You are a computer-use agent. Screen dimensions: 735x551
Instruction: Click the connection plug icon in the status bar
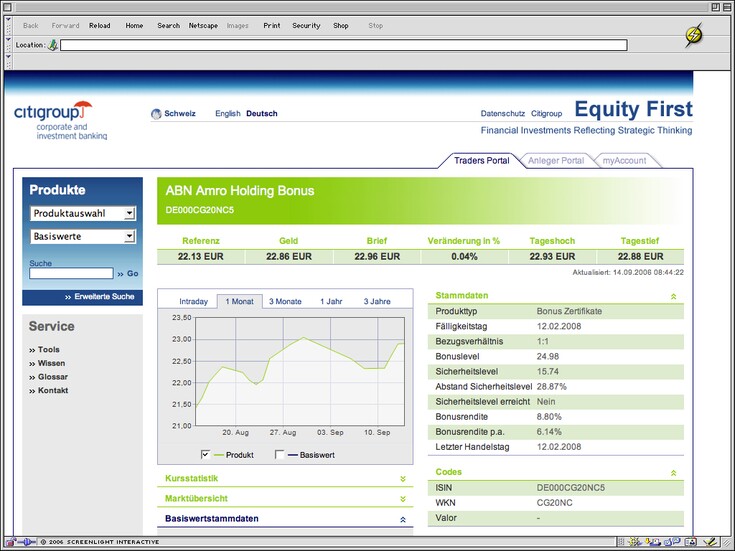[26, 542]
